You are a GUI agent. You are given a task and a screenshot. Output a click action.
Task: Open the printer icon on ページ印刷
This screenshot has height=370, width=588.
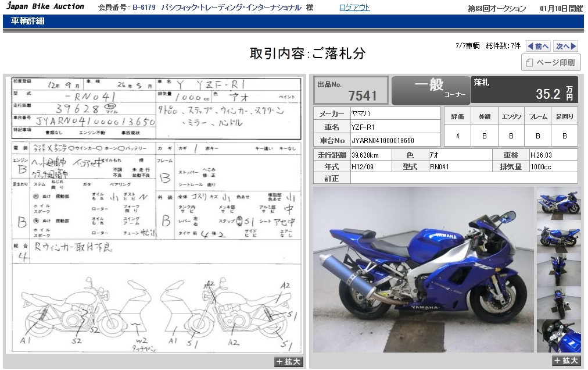pyautogui.click(x=529, y=63)
